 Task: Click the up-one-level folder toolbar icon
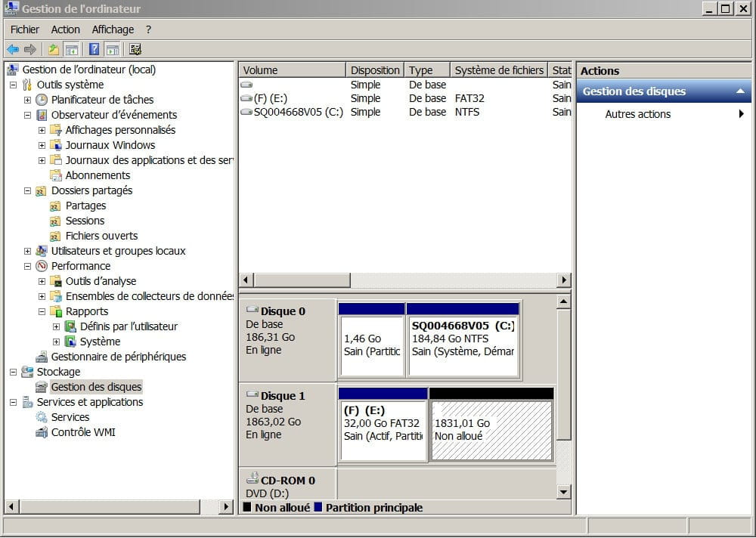(54, 49)
